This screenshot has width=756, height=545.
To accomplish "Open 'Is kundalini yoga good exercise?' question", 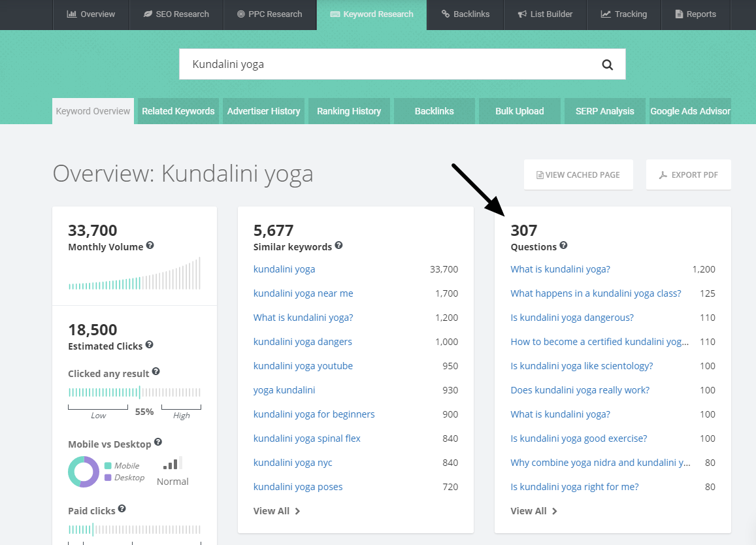I will (x=579, y=438).
